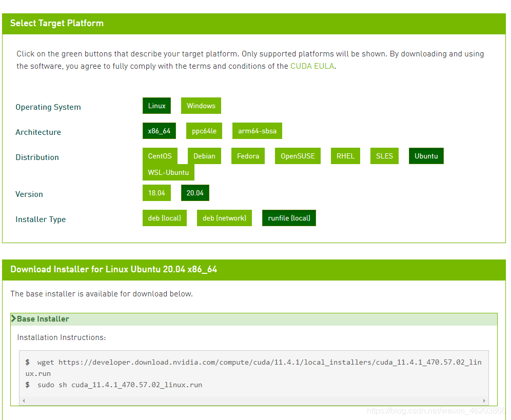
Task: Click 'Installer Type' label
Action: [41, 219]
